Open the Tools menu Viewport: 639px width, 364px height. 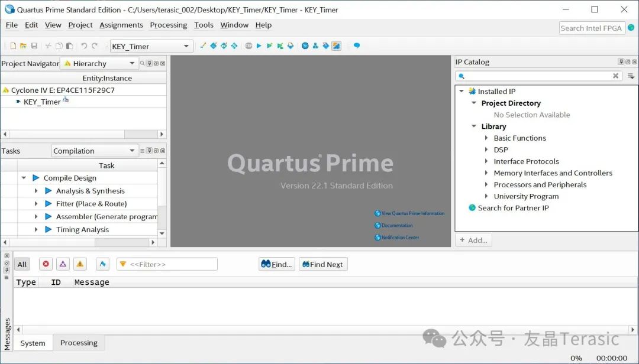[x=204, y=25]
